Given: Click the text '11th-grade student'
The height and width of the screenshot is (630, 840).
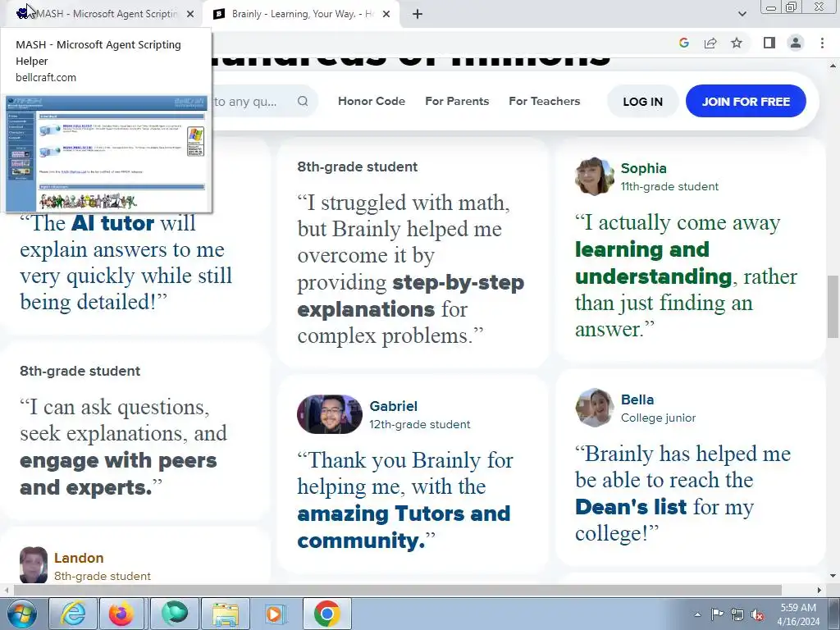Looking at the screenshot, I should 669,186.
